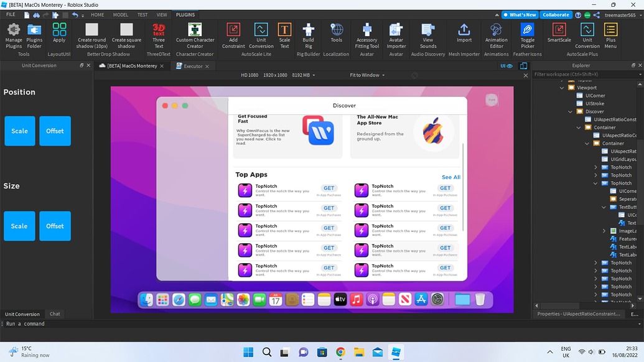The height and width of the screenshot is (362, 644).
Task: Click the Size Offset button
Action: click(x=55, y=226)
